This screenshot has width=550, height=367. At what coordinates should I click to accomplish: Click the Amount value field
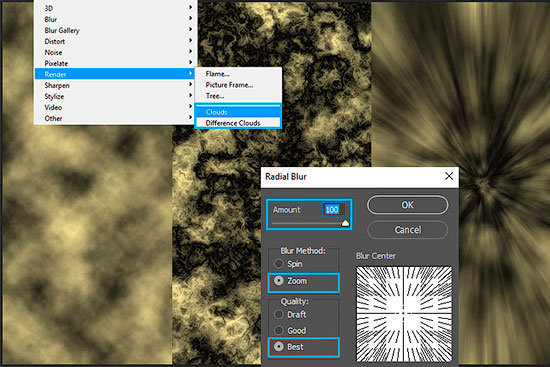333,210
